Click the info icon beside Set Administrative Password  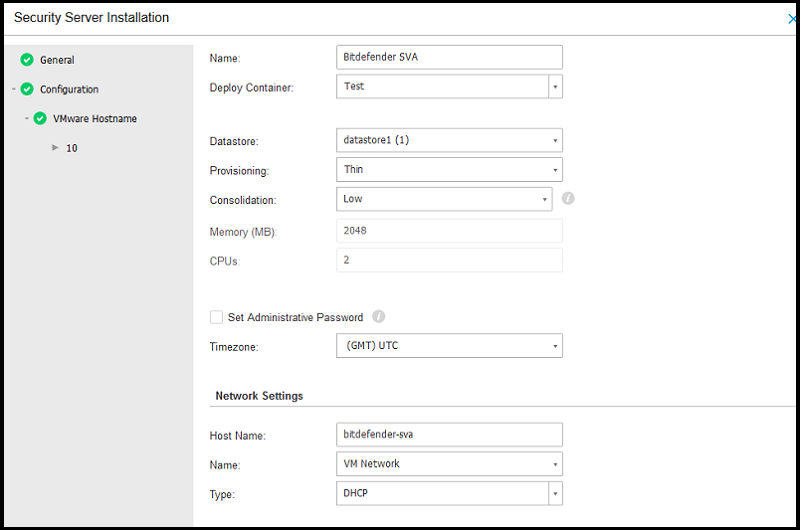(x=379, y=317)
